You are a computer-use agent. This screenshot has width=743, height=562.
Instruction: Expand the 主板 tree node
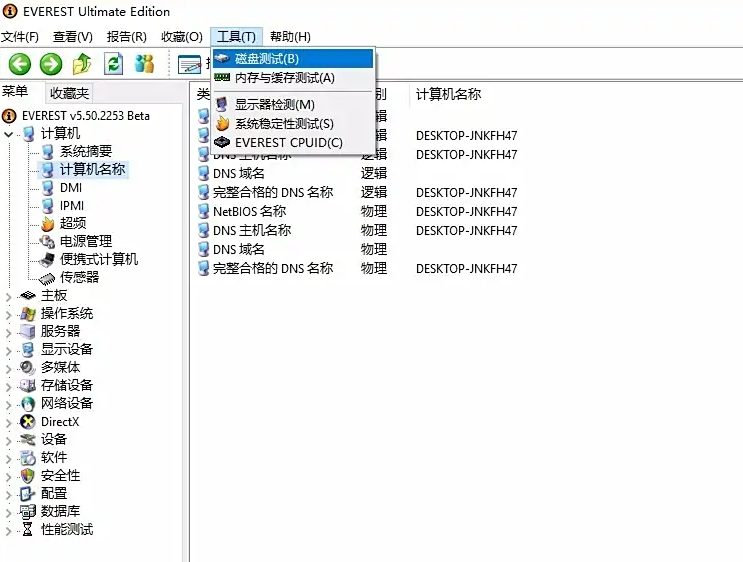click(x=8, y=297)
